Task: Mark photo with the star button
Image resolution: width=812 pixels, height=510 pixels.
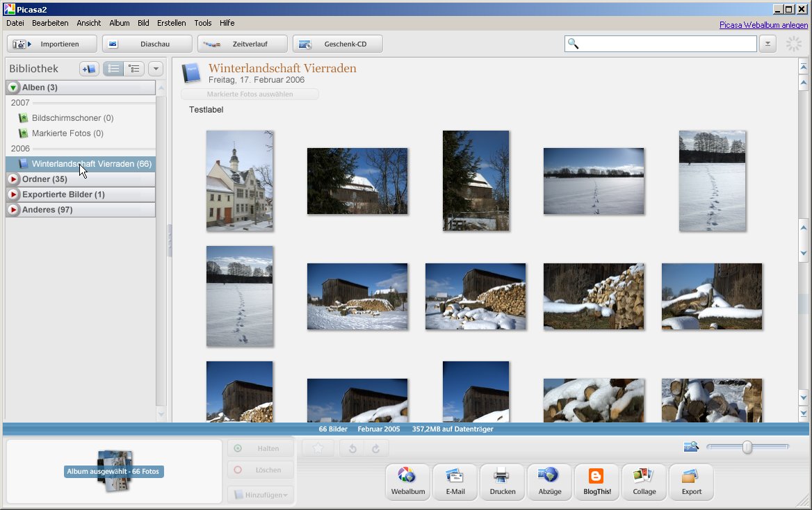Action: click(318, 449)
